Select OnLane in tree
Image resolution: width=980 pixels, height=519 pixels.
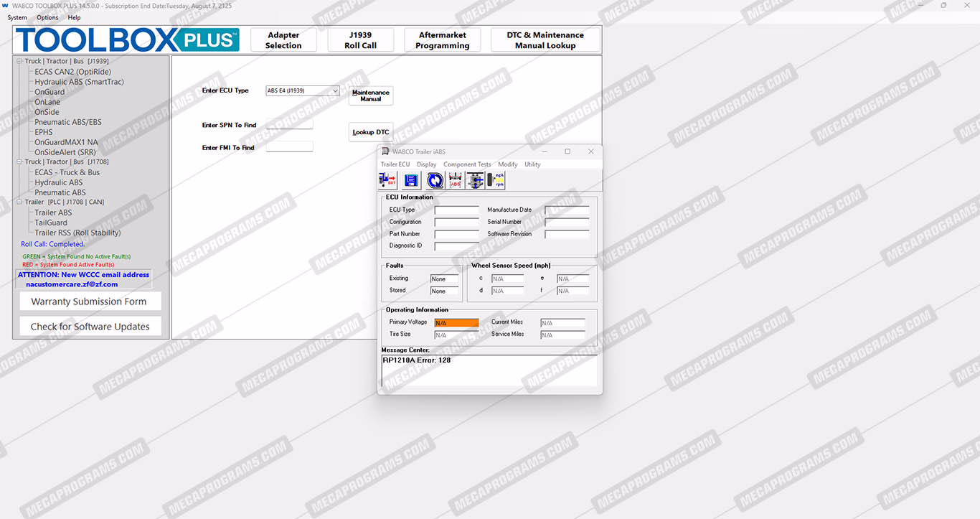[x=47, y=102]
